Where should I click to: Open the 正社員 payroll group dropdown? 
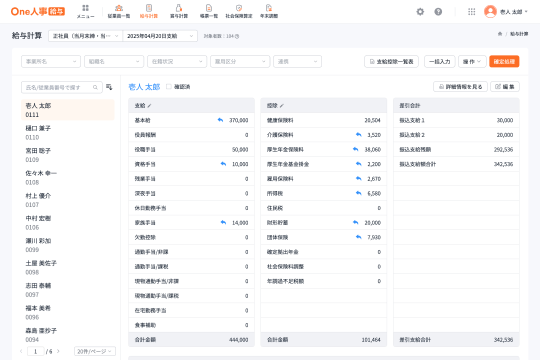85,36
